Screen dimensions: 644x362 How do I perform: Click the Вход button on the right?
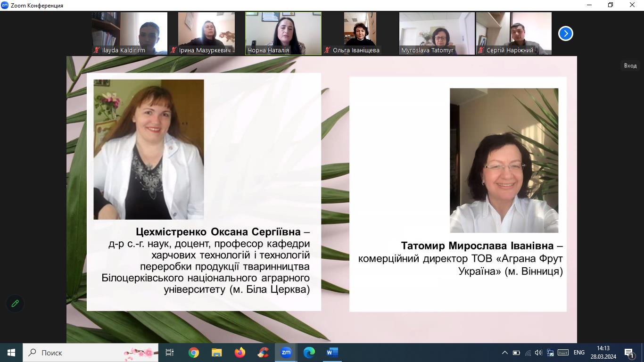(630, 66)
